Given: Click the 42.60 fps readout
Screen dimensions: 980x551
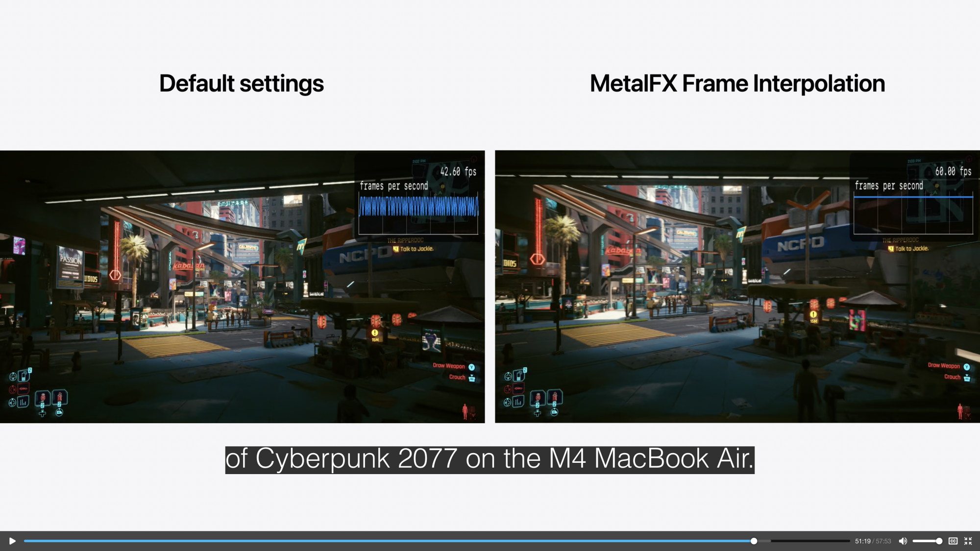Looking at the screenshot, I should 458,171.
